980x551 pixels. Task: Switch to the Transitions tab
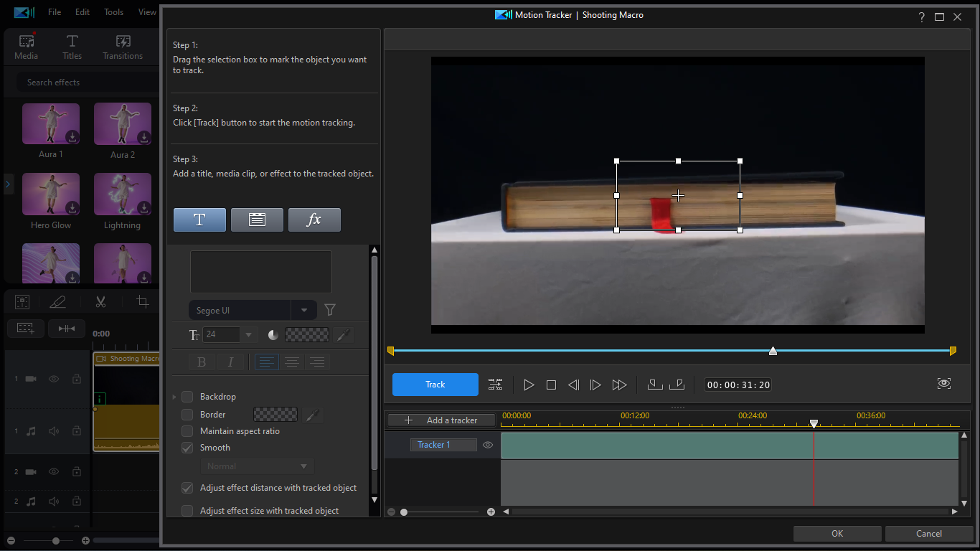(123, 47)
